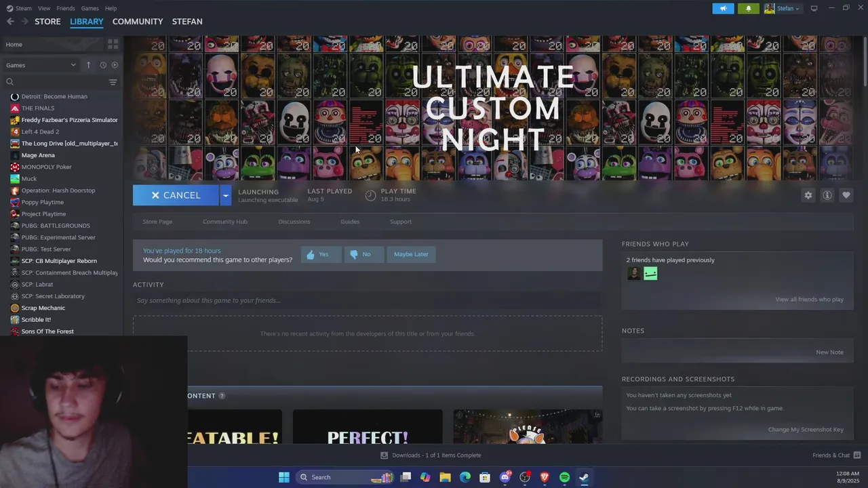Open the Discussions link
Screen dimensions: 868x488
coord(294,222)
